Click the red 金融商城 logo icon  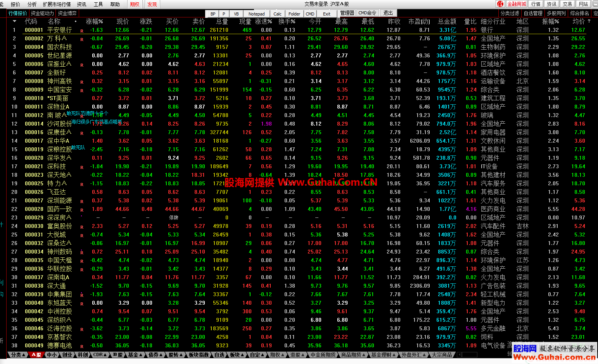[x=501, y=4]
